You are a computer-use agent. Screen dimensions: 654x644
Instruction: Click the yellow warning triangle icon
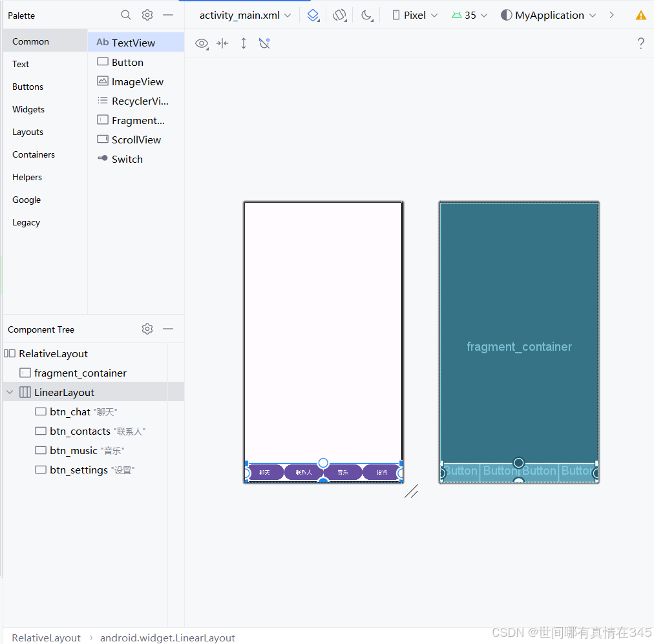(x=641, y=16)
